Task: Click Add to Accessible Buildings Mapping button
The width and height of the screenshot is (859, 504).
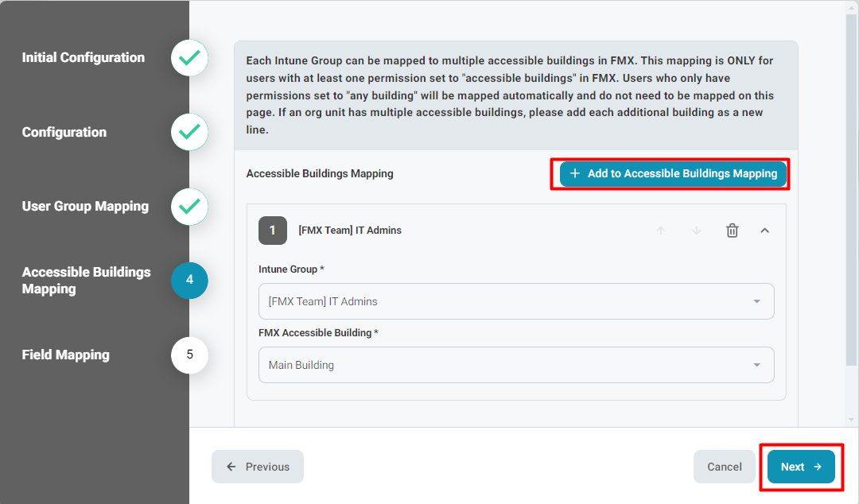Action: point(673,173)
